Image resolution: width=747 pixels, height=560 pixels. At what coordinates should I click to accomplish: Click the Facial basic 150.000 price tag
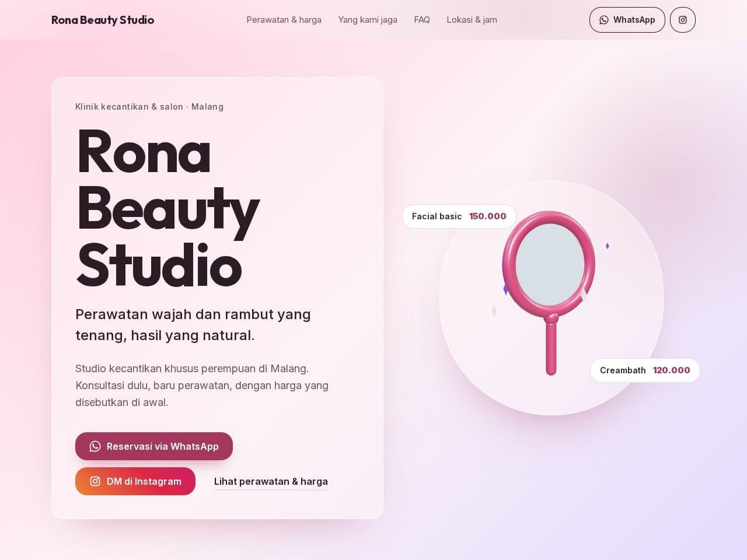[x=459, y=216]
